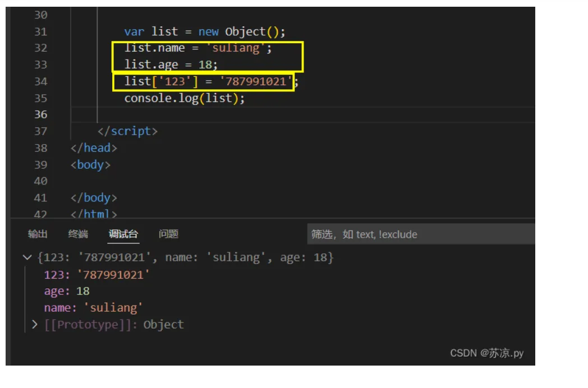Viewport: 588px width, 388px height.
Task: Click the 'var list = new Object();' line
Action: 205,31
